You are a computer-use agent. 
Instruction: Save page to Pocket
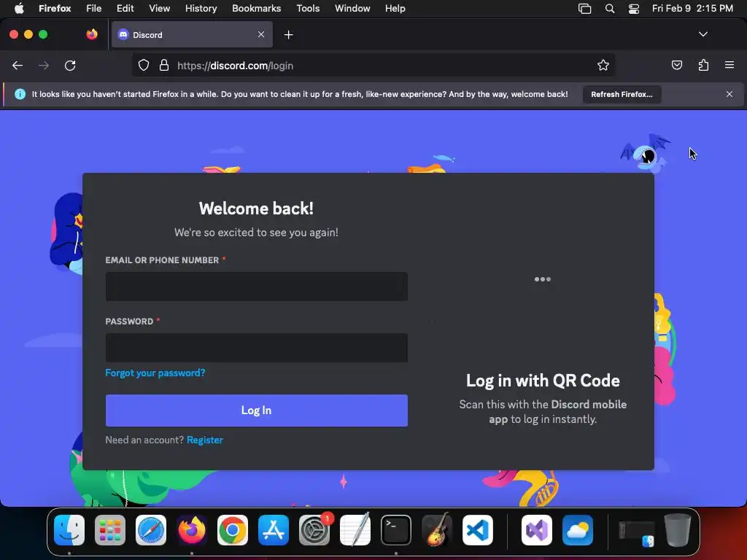676,65
